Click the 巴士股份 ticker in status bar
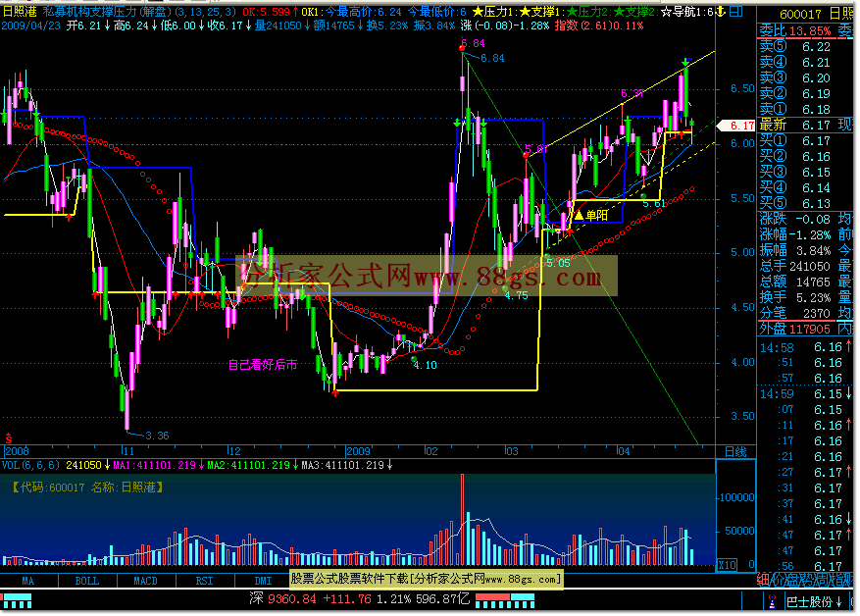The height and width of the screenshot is (616, 860). [x=814, y=601]
